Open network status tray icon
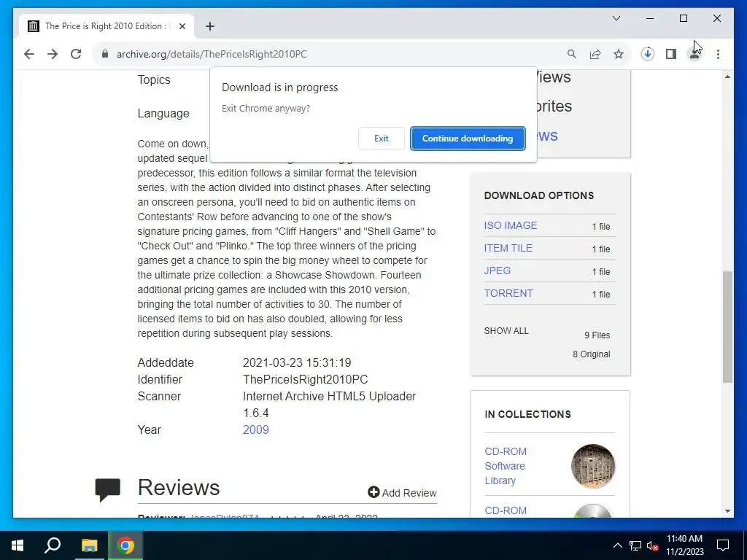Viewport: 747px width, 560px height. (x=635, y=545)
